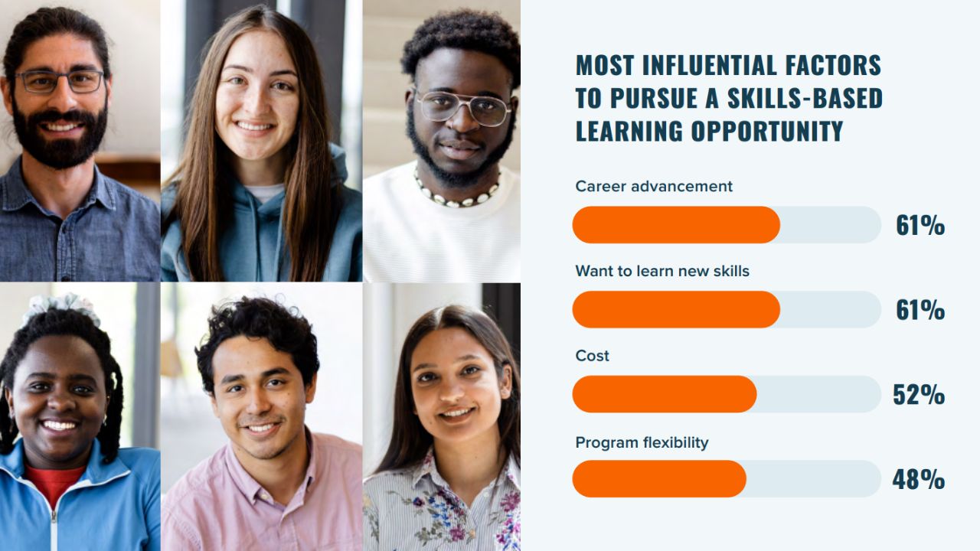
Task: Click the Career advancement orange progress bar
Action: (676, 225)
